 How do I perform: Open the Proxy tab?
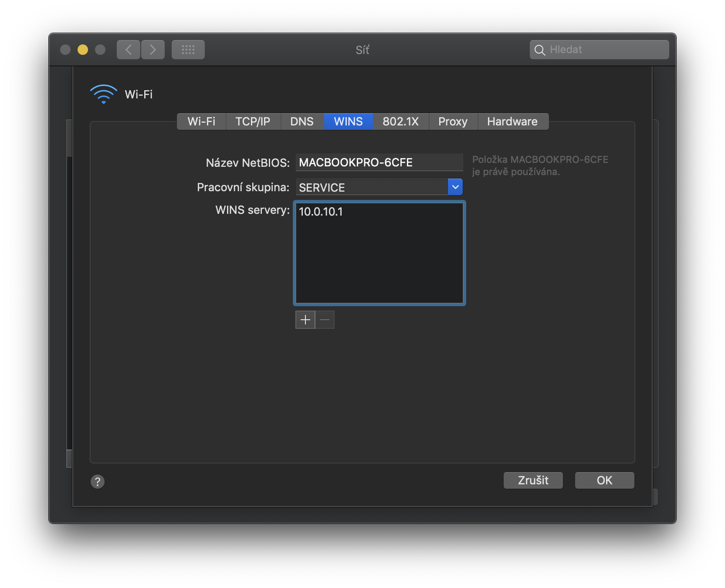click(453, 122)
